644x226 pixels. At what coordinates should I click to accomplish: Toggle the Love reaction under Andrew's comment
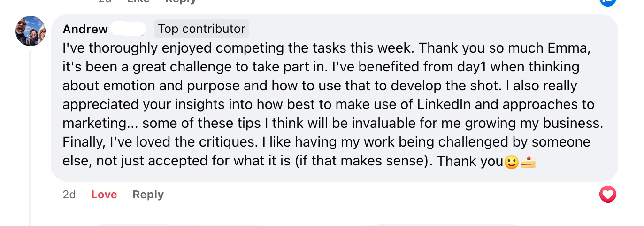pyautogui.click(x=104, y=195)
